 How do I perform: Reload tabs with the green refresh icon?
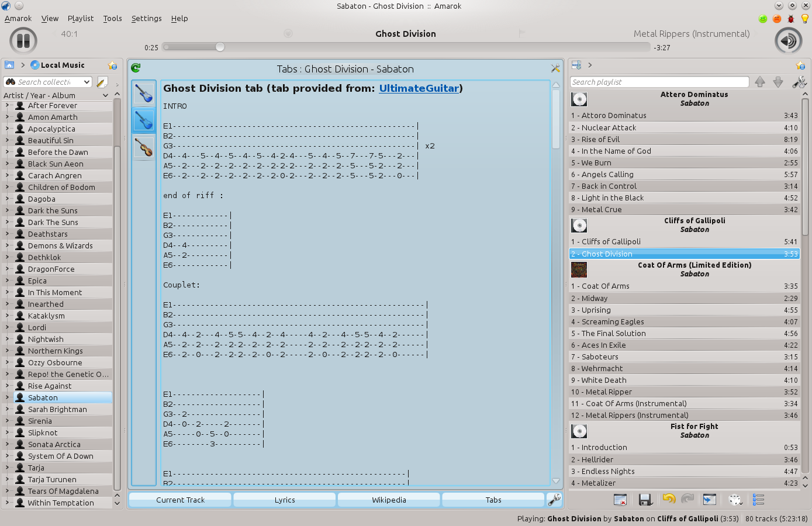click(x=136, y=68)
